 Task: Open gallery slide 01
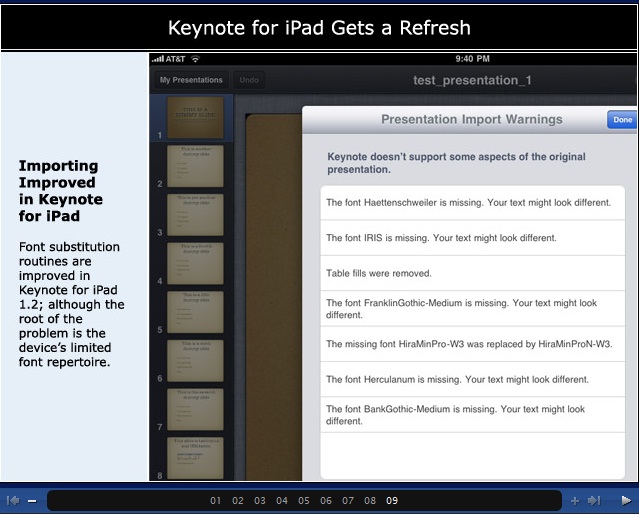216,501
